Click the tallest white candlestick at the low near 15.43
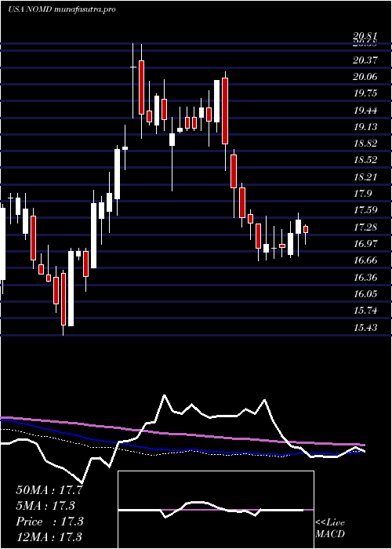Screen dimensions: 392x549 [x=71, y=289]
